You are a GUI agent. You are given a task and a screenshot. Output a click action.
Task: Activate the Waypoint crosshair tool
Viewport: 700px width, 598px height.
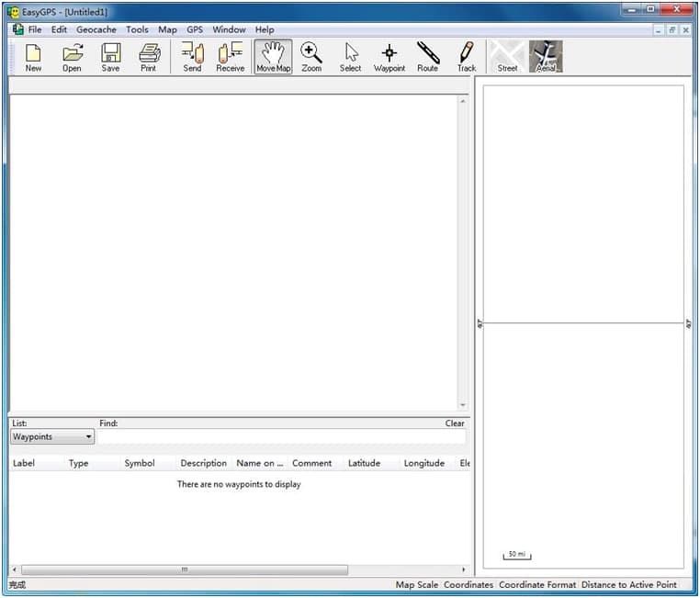pos(390,57)
